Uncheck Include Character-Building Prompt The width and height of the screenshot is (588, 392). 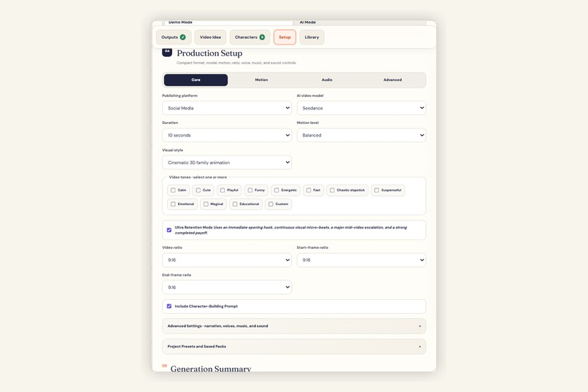169,306
